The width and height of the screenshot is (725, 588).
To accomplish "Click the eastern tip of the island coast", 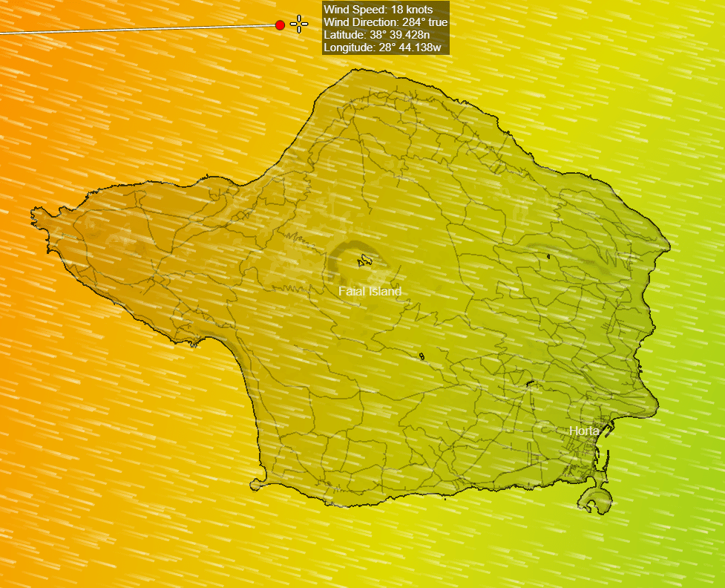I will tap(670, 244).
